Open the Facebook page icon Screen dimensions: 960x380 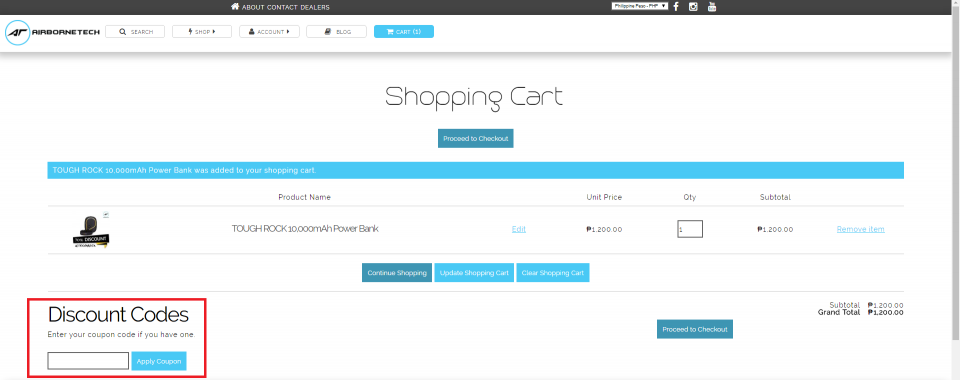tap(676, 7)
